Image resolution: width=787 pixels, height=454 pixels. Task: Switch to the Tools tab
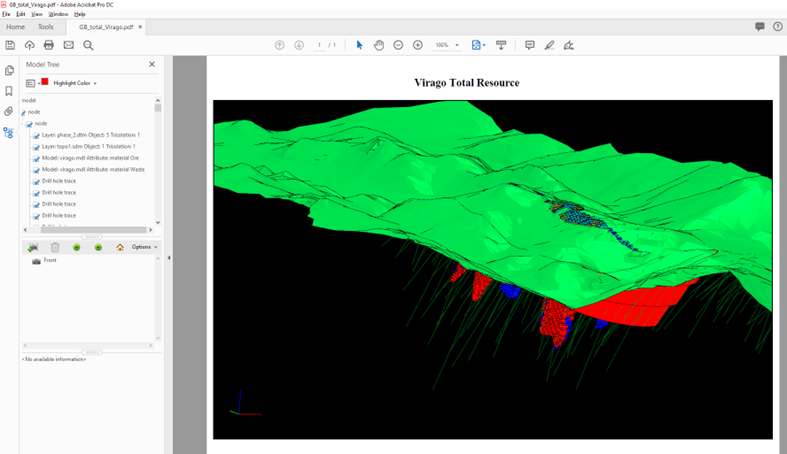[46, 27]
